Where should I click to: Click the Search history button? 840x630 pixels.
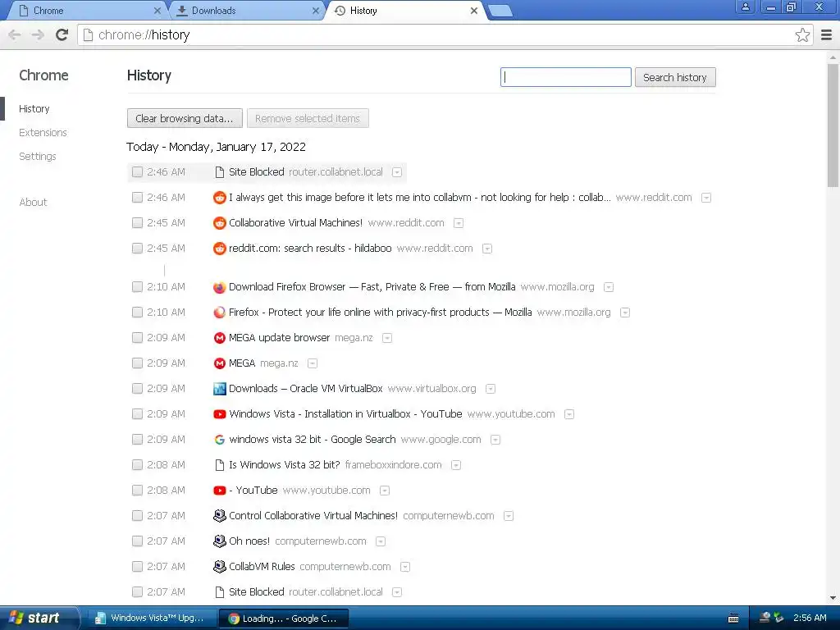(x=675, y=78)
